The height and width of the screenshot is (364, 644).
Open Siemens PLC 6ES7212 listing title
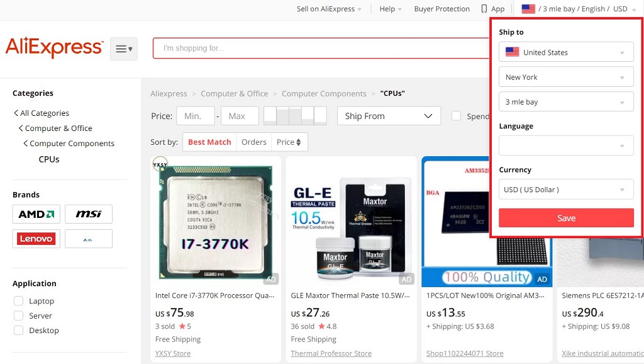point(602,295)
